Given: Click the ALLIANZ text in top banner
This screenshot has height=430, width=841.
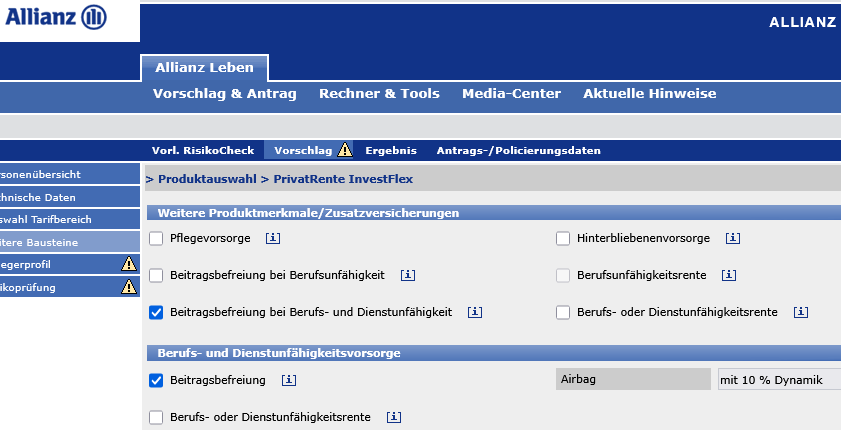Looking at the screenshot, I should (802, 22).
